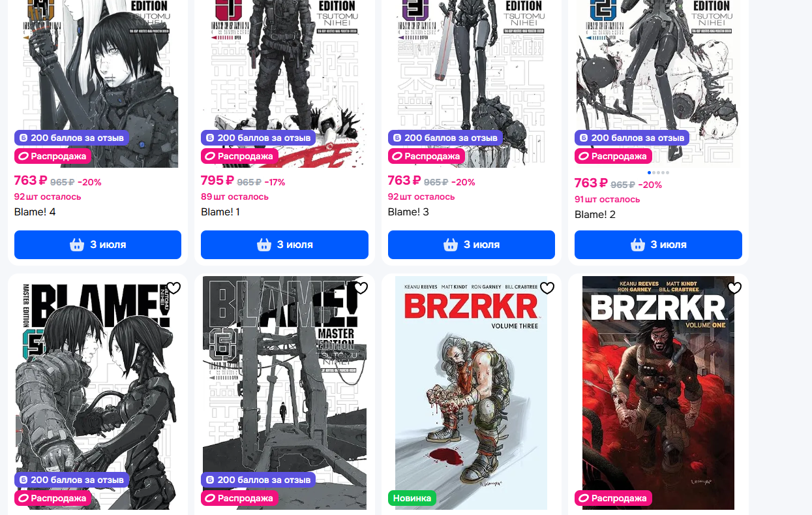Tap heart icon on BRZRKR Volume One
This screenshot has height=515, width=812.
click(734, 289)
